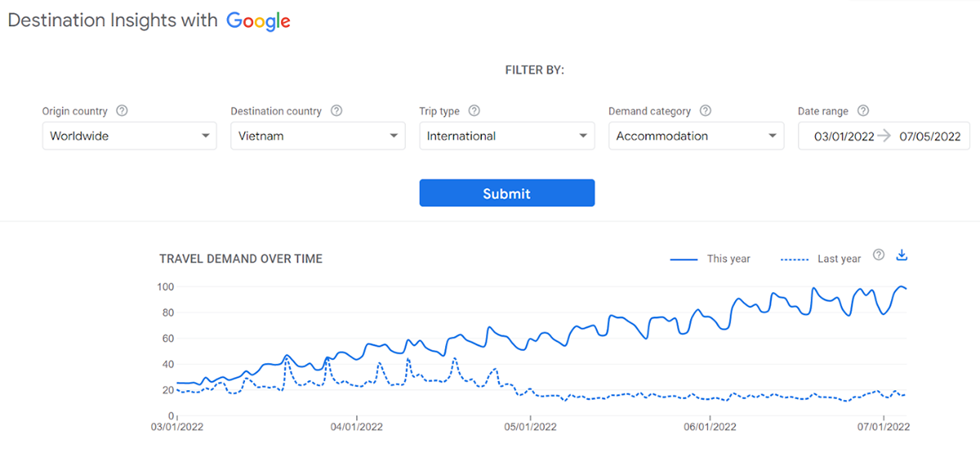Select the end date 07/05/2022

tap(929, 136)
